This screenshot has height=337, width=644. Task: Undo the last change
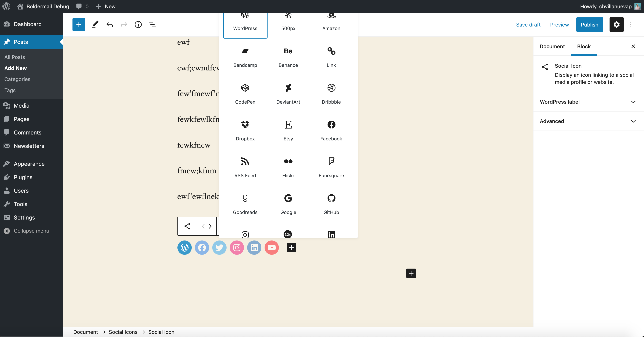[x=110, y=25]
